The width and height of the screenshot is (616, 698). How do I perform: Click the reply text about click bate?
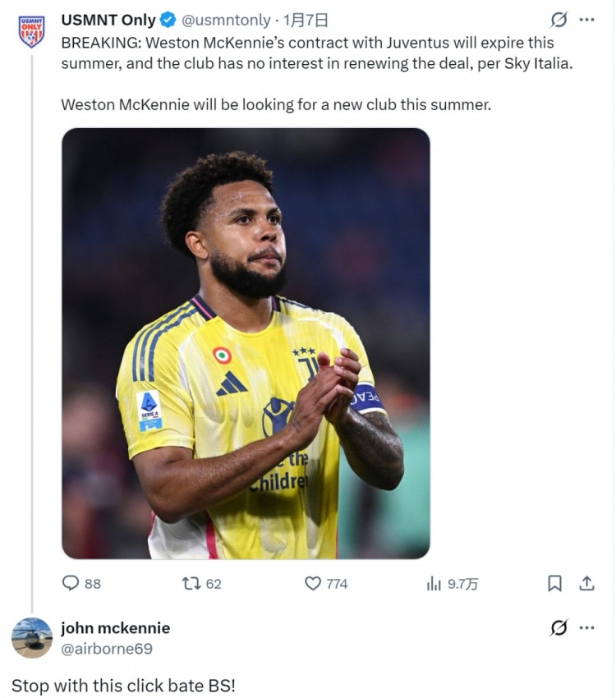(x=123, y=686)
